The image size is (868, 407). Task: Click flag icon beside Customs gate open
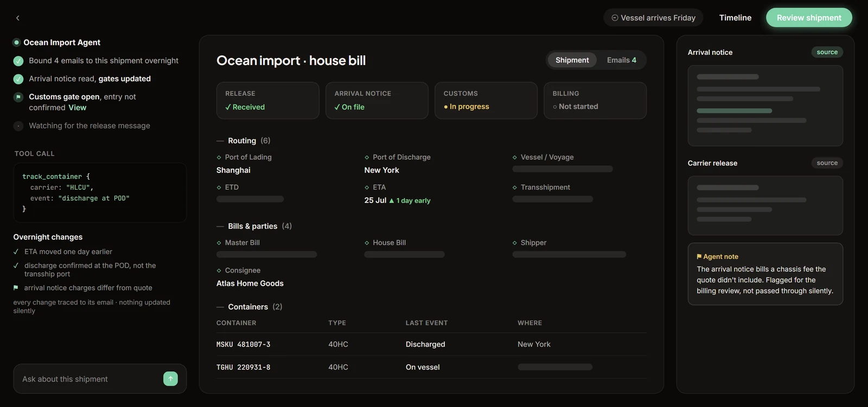point(18,97)
